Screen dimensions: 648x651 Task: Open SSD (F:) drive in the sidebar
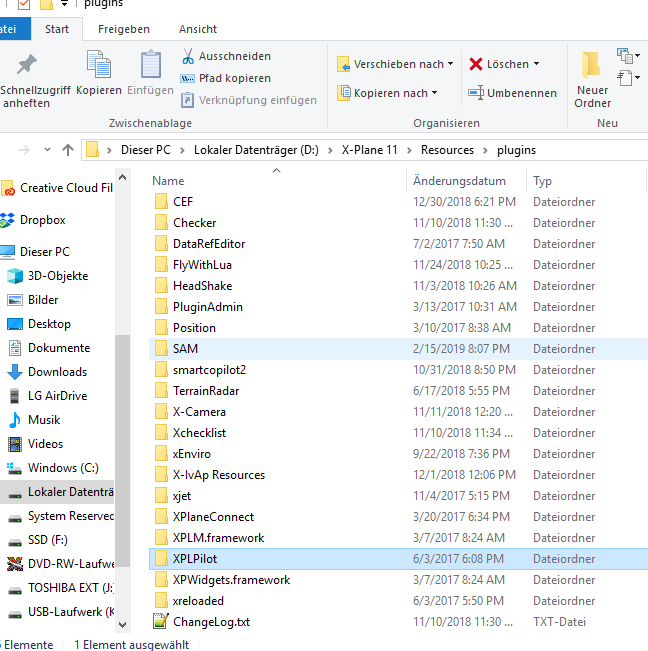(x=38, y=540)
